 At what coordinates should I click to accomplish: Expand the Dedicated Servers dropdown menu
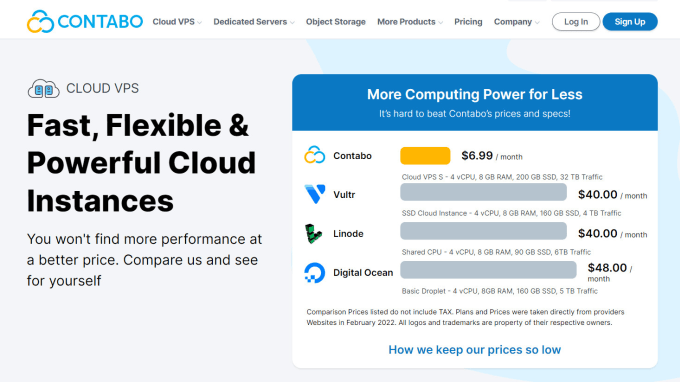click(254, 22)
